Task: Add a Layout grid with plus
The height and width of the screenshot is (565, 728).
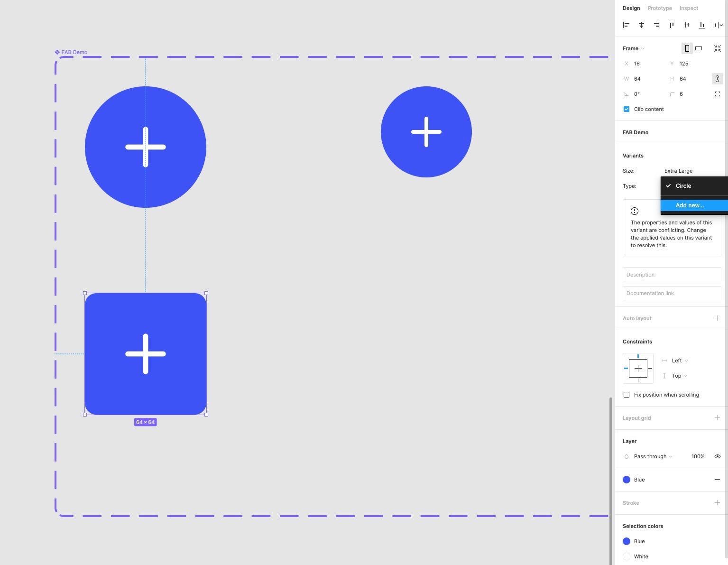Action: tap(717, 418)
